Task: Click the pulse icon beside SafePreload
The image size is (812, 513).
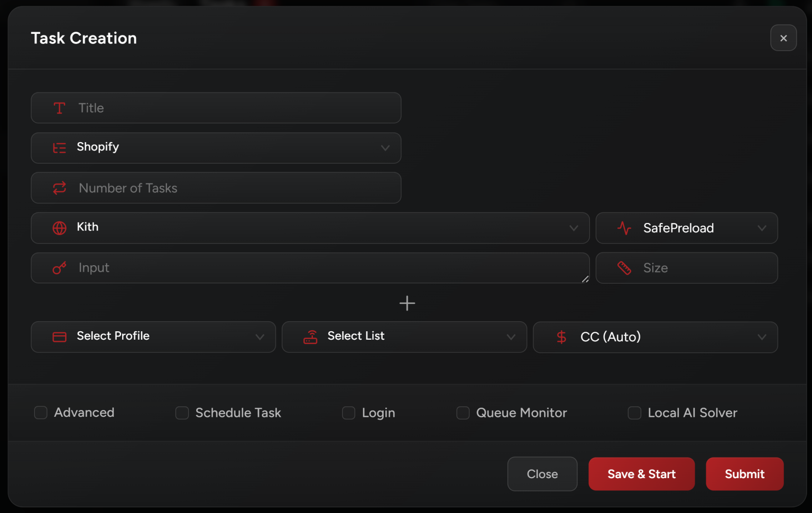Action: [624, 228]
